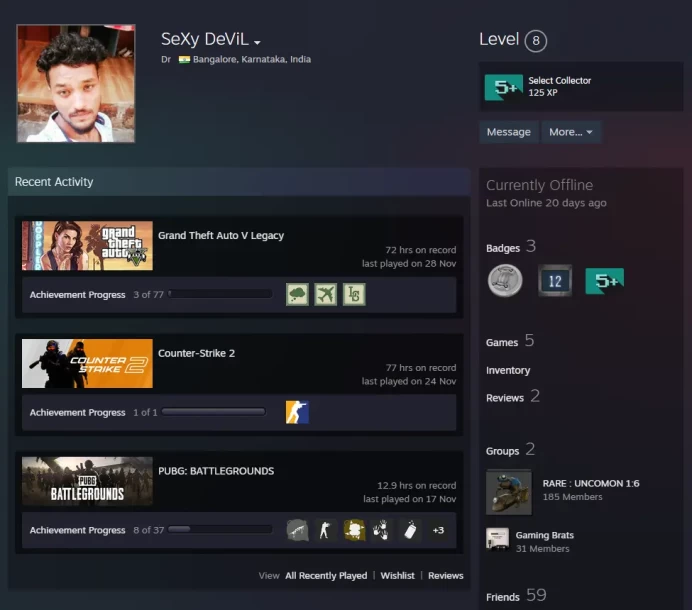Open the Games 5 list
The width and height of the screenshot is (692, 610).
click(x=510, y=341)
